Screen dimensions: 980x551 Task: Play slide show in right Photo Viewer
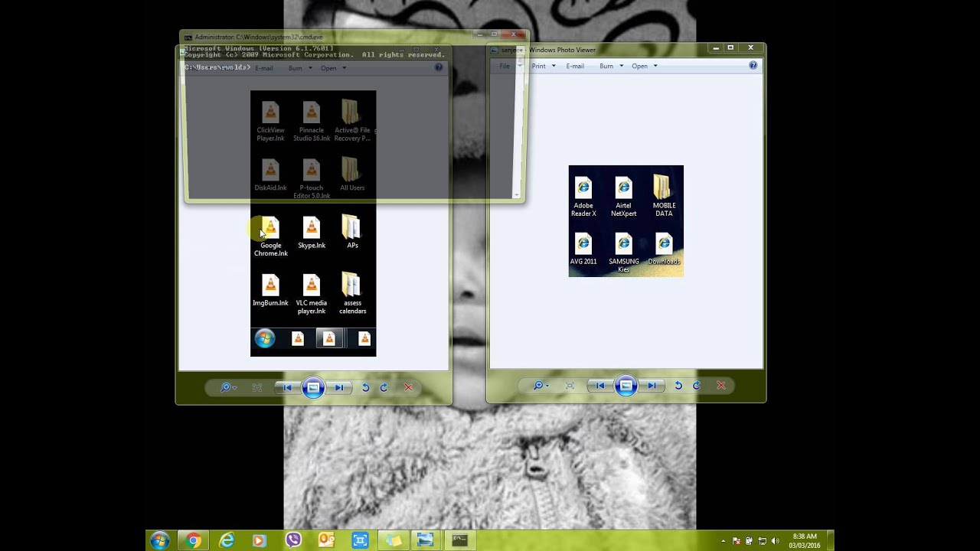626,386
